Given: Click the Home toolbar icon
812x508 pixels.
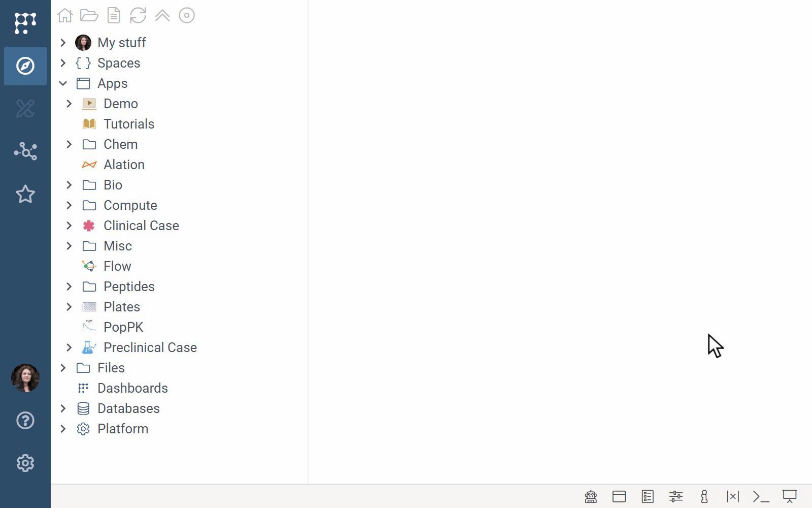Looking at the screenshot, I should [65, 15].
